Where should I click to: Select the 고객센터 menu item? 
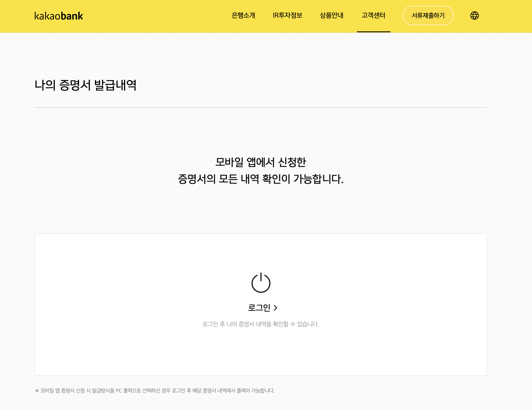(x=373, y=15)
